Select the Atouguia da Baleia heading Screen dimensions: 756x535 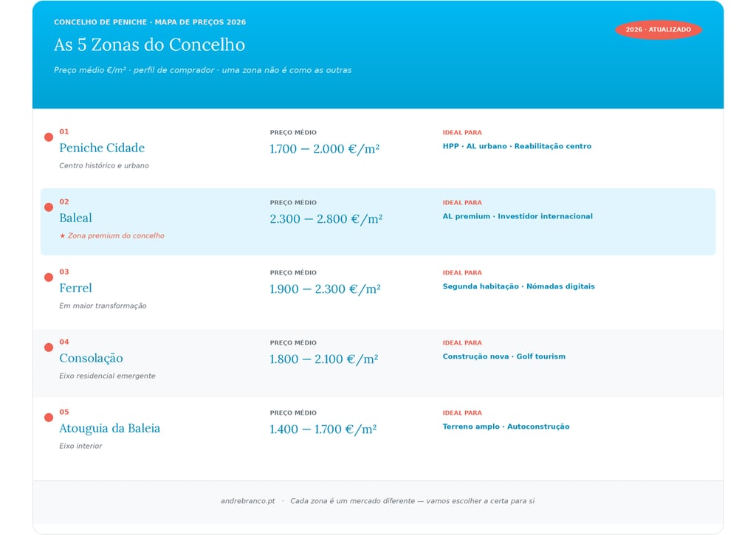109,429
